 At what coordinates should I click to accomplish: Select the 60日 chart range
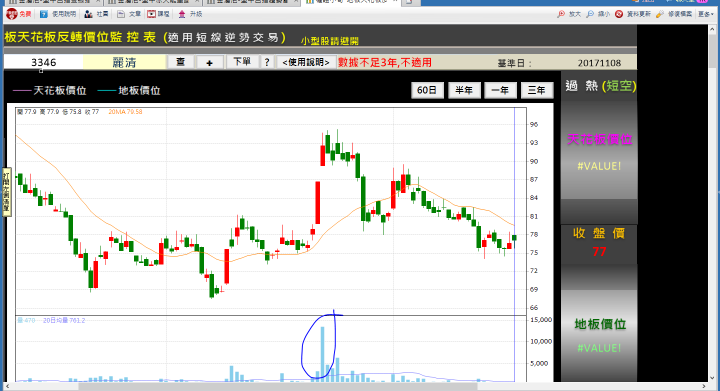(x=427, y=90)
